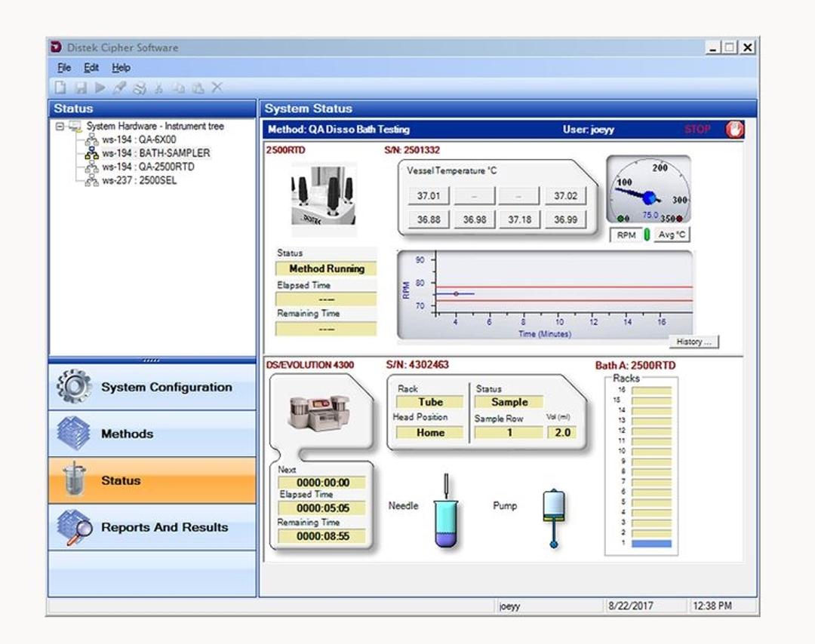Viewport: 815px width, 644px height.
Task: Open a new file via toolbar icon
Action: pyautogui.click(x=61, y=85)
